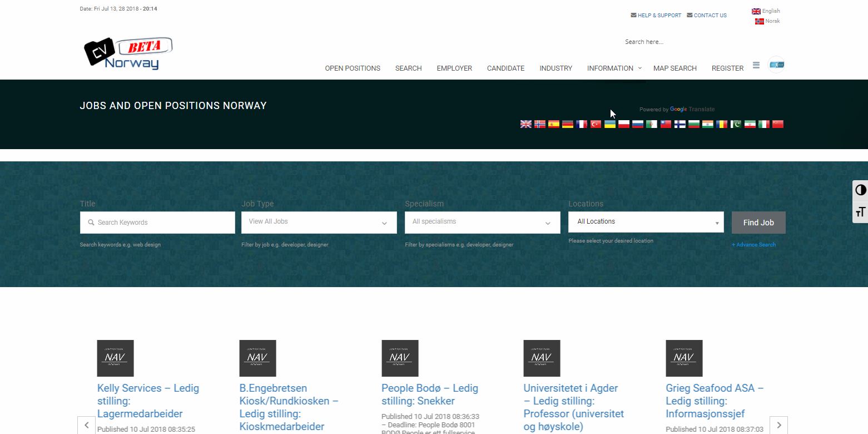Viewport: 868px width, 434px height.
Task: Show next job listings in carousel
Action: coord(778,425)
